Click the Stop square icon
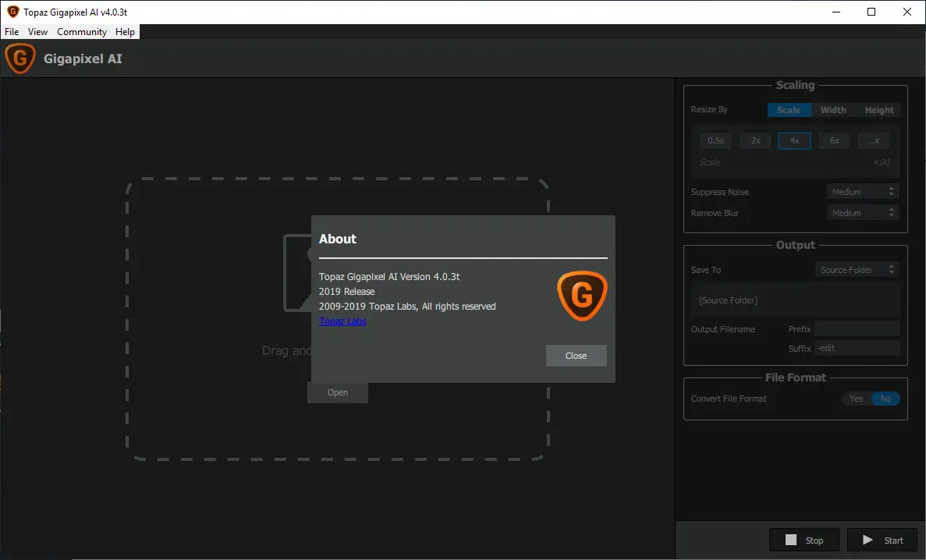Viewport: 926px width, 560px height. tap(791, 540)
